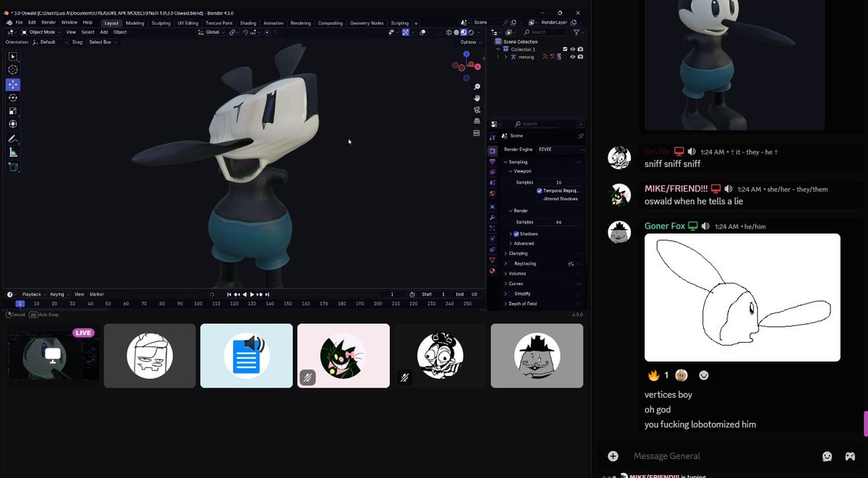Disable metarig in renders camera icon

[x=580, y=56]
